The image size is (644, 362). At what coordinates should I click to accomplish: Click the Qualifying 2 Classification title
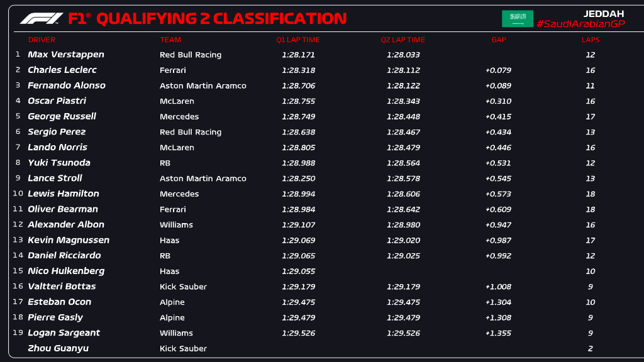tap(220, 19)
